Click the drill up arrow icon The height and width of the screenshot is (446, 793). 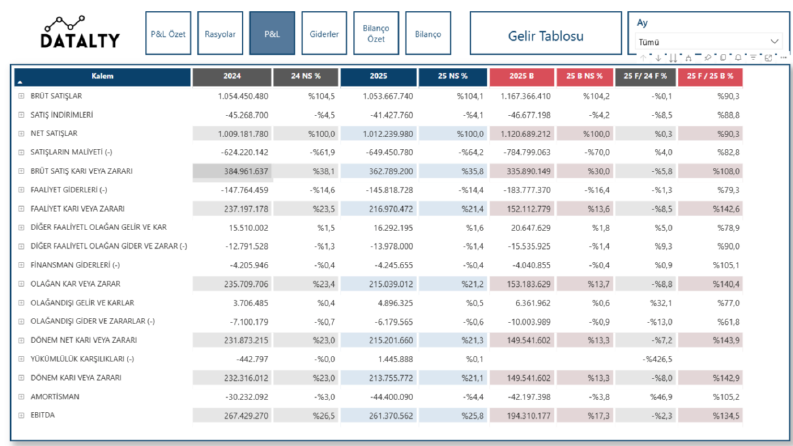point(643,58)
